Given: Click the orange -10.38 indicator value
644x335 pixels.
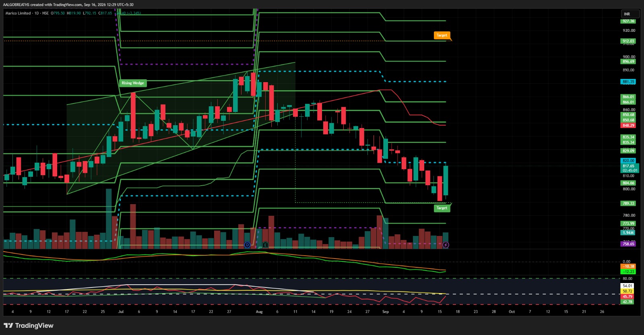Looking at the screenshot, I should coord(628,267).
